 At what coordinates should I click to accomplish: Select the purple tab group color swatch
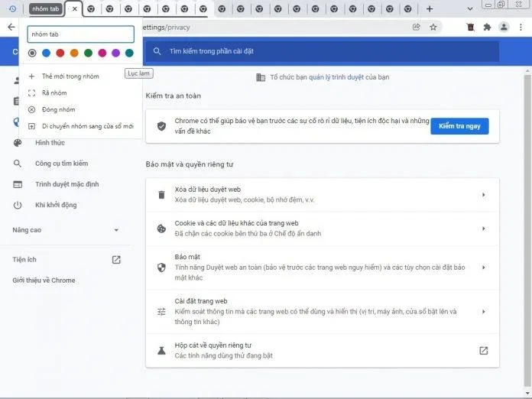pos(115,53)
